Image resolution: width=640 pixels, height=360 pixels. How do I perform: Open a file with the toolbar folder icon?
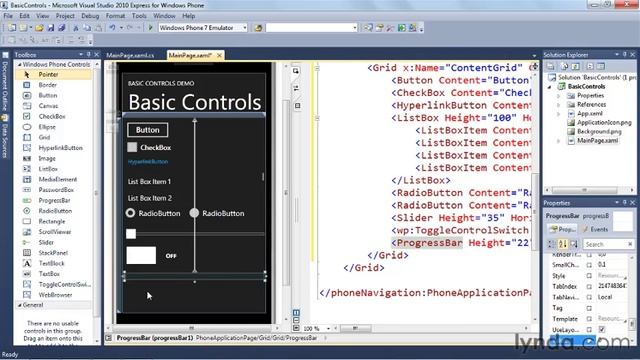pos(39,28)
